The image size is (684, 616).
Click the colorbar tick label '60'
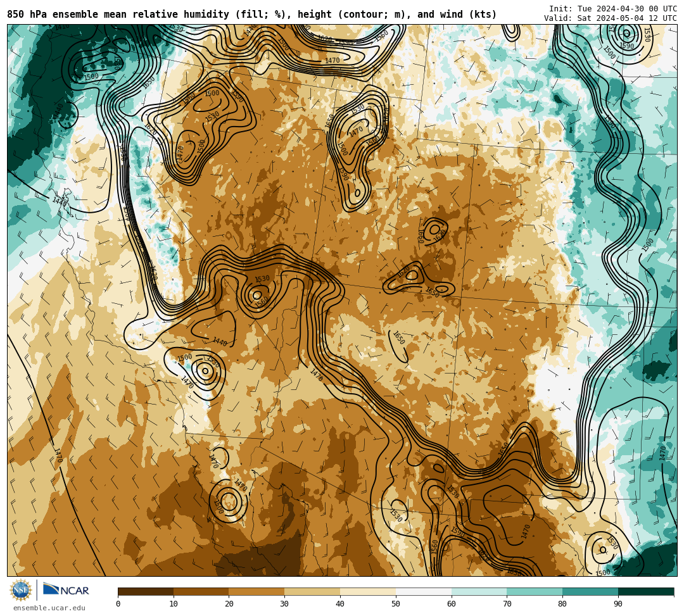(x=452, y=604)
